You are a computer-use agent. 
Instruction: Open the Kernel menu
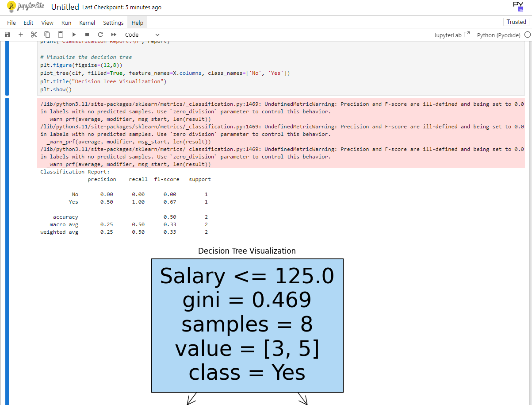click(x=87, y=22)
